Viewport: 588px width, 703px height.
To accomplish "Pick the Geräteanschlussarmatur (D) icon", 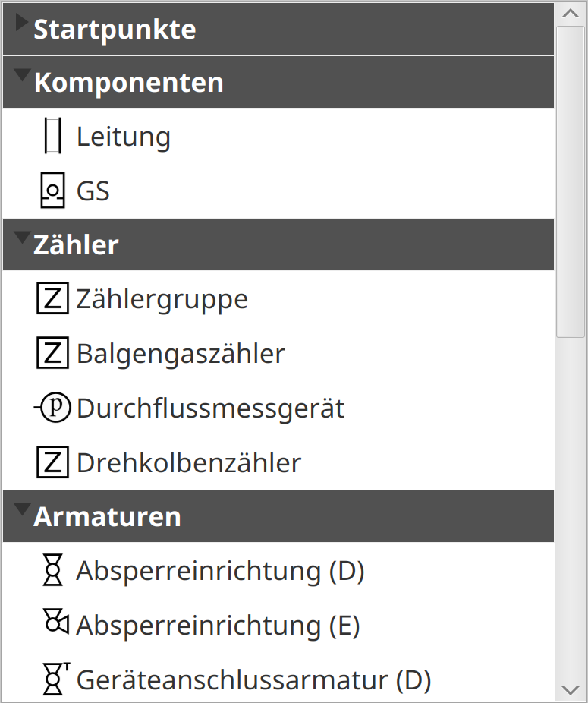I will [x=55, y=679].
